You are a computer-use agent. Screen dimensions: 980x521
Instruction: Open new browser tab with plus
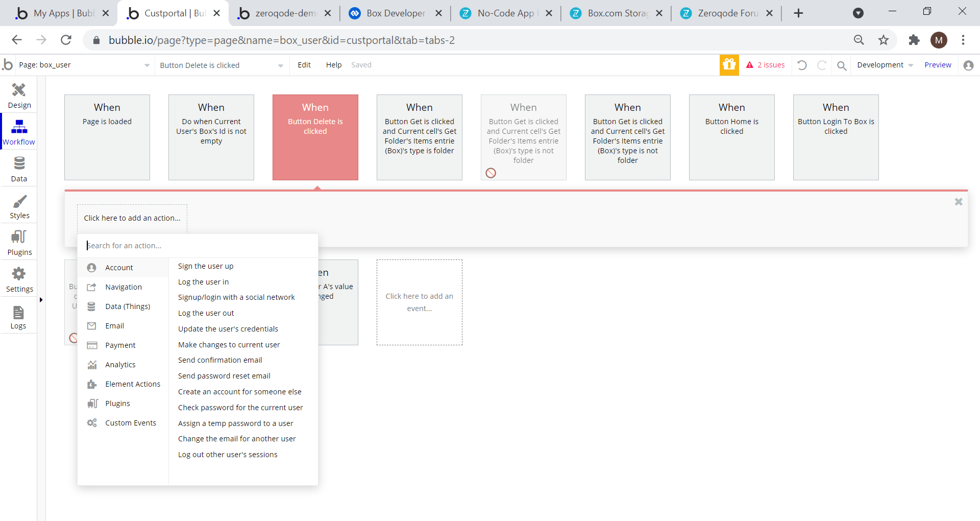tap(799, 13)
